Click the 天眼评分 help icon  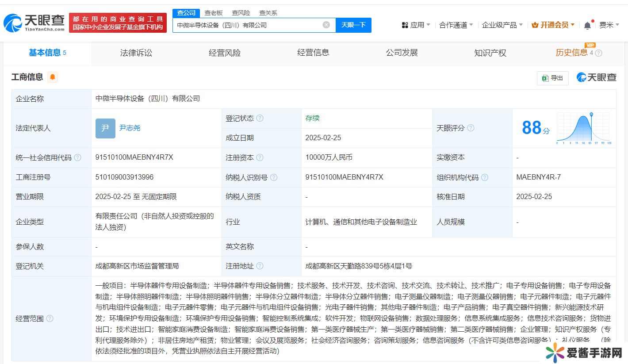tap(471, 128)
